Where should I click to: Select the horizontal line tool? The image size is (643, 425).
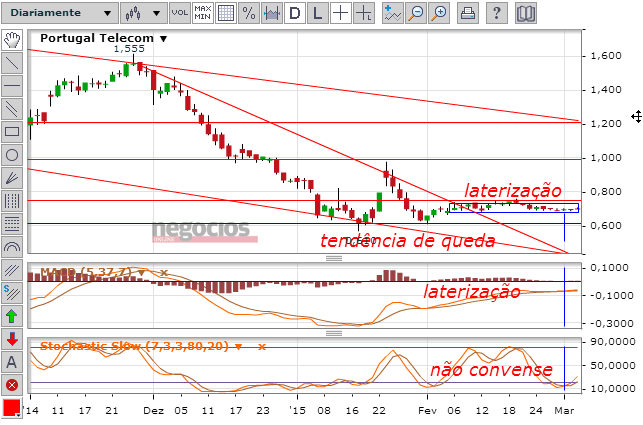[12, 86]
